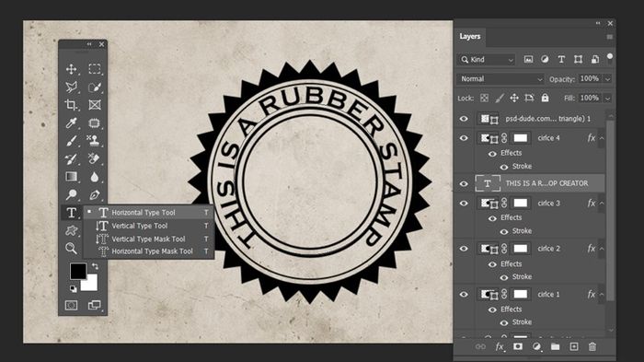This screenshot has width=644, height=362.
Task: Open the Kind filter dropdown
Action: tap(486, 60)
